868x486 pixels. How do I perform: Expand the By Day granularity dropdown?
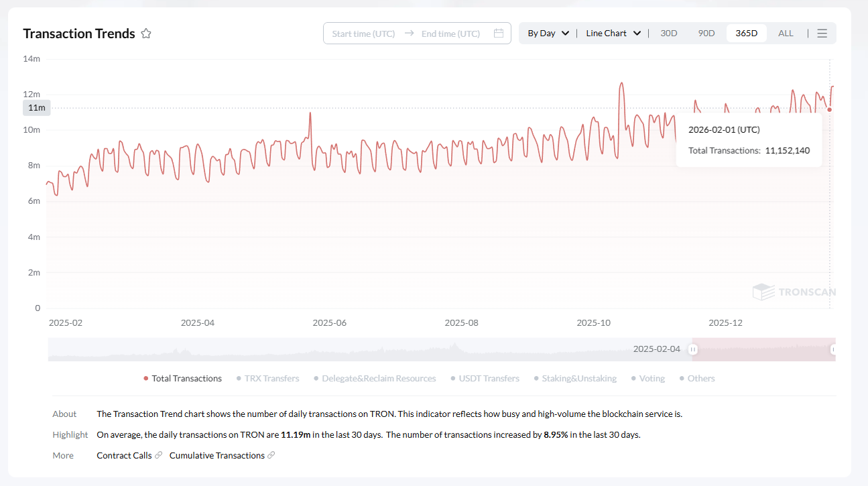coord(548,34)
